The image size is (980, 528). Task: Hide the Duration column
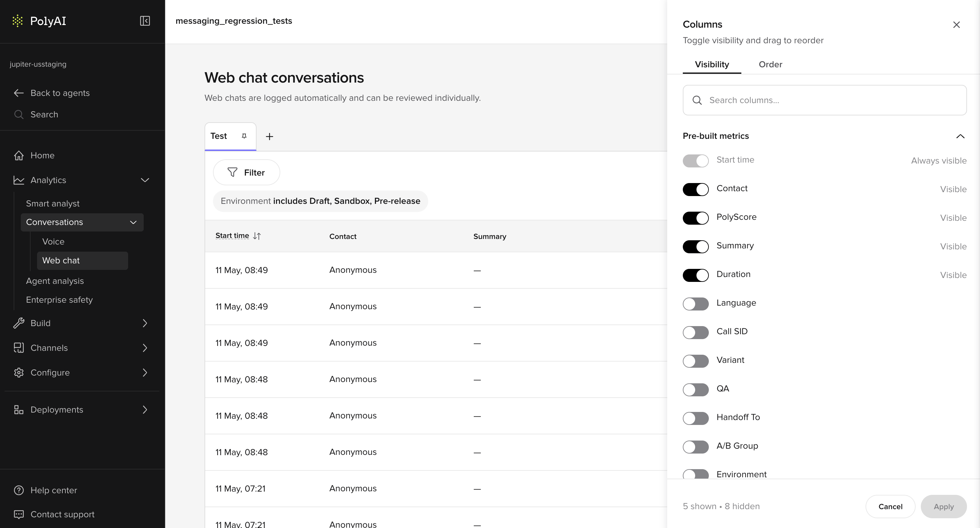[x=695, y=275]
